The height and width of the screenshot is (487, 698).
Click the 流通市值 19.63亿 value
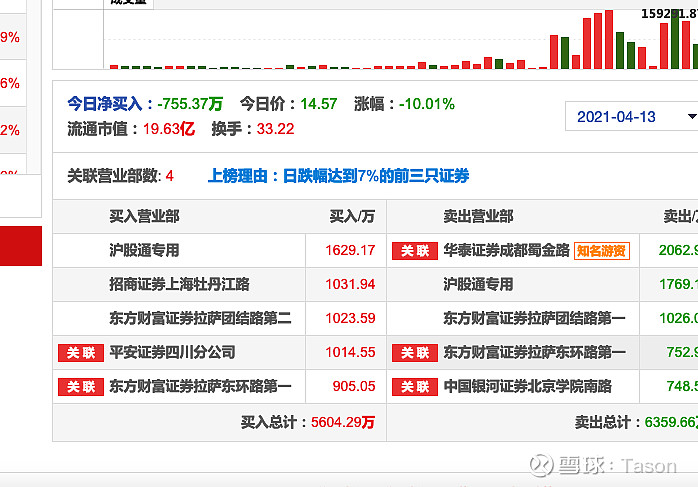coord(169,129)
